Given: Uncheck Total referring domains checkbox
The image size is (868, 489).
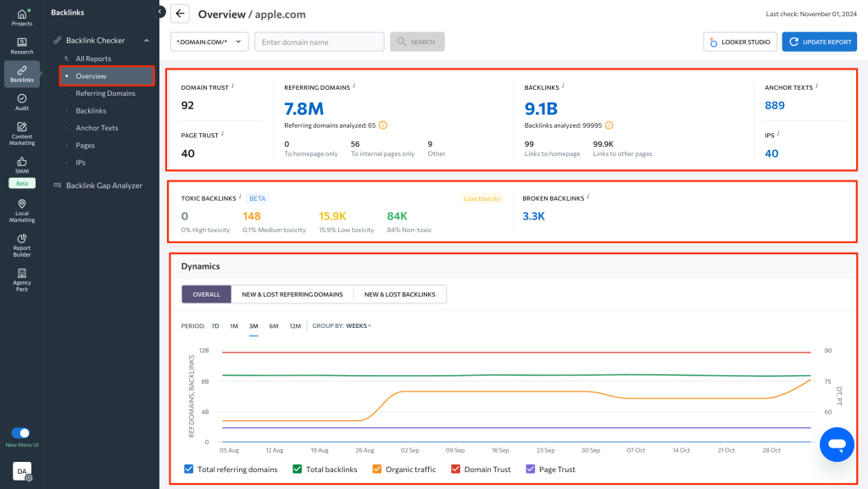Looking at the screenshot, I should click(x=188, y=470).
